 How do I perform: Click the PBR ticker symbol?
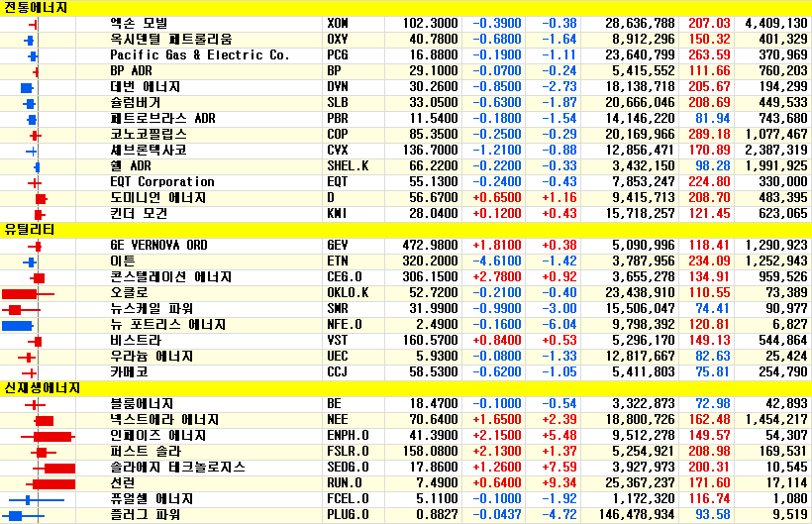337,119
